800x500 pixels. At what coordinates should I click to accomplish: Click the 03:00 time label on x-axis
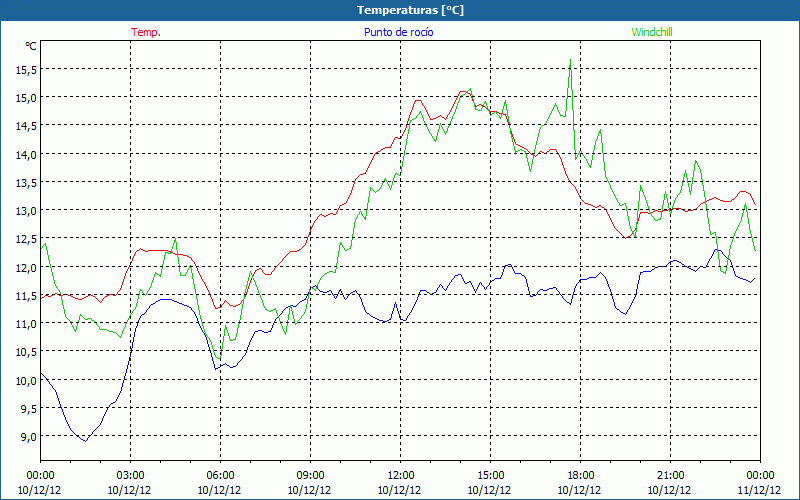130,476
